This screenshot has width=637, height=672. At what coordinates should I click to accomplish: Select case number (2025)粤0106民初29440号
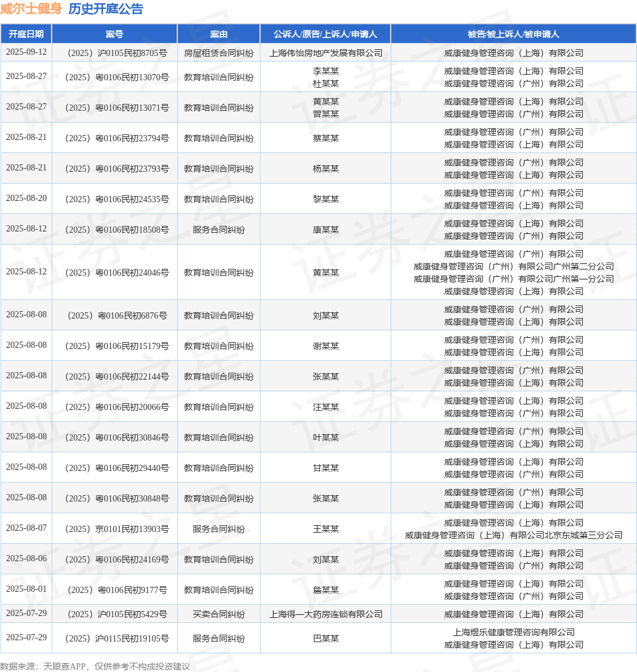[x=117, y=467]
